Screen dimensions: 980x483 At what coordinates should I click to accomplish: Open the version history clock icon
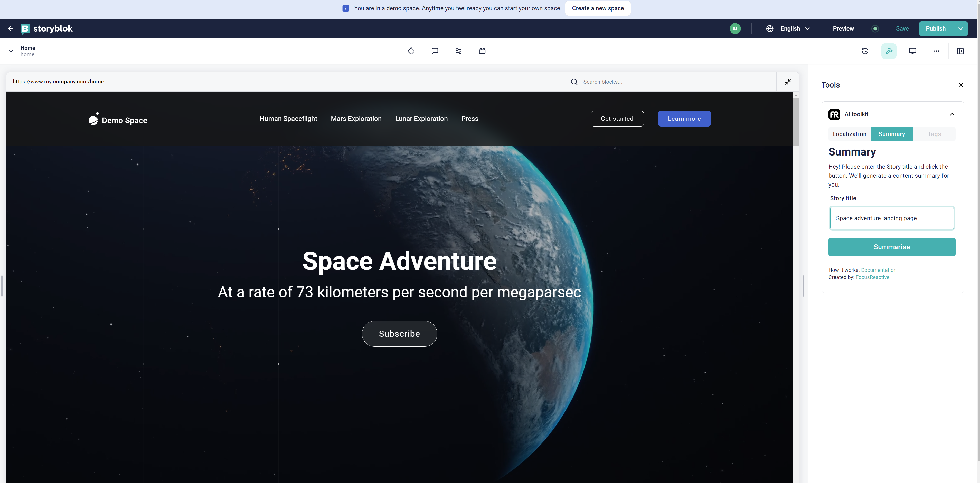pos(865,51)
